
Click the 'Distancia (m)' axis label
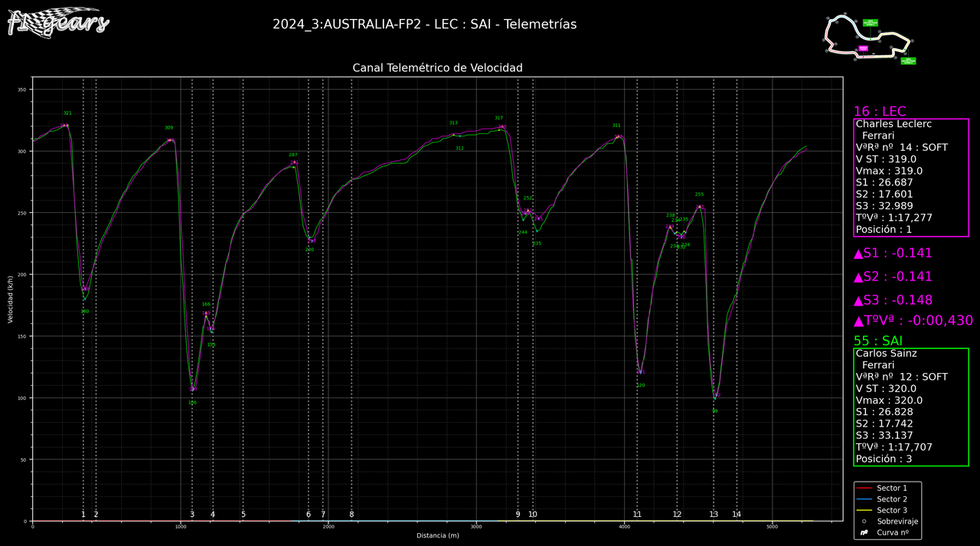[x=438, y=535]
